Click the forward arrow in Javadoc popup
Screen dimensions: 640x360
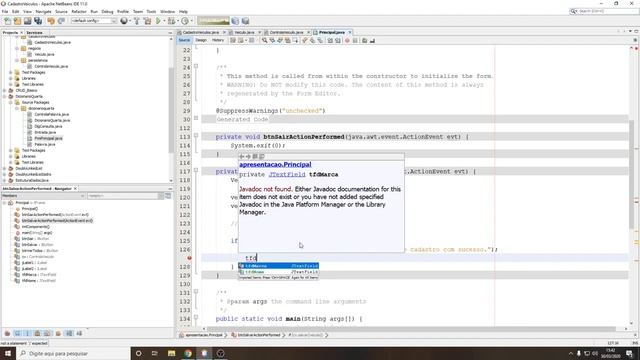[248, 156]
